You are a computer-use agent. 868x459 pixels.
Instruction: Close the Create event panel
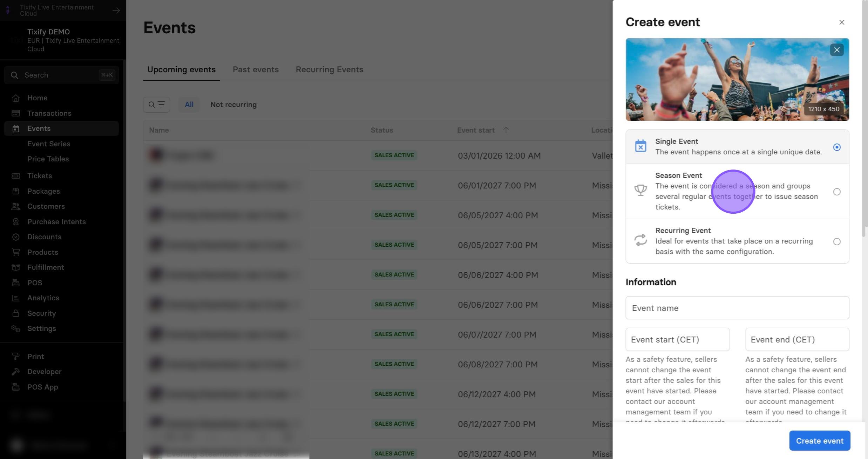pyautogui.click(x=841, y=22)
